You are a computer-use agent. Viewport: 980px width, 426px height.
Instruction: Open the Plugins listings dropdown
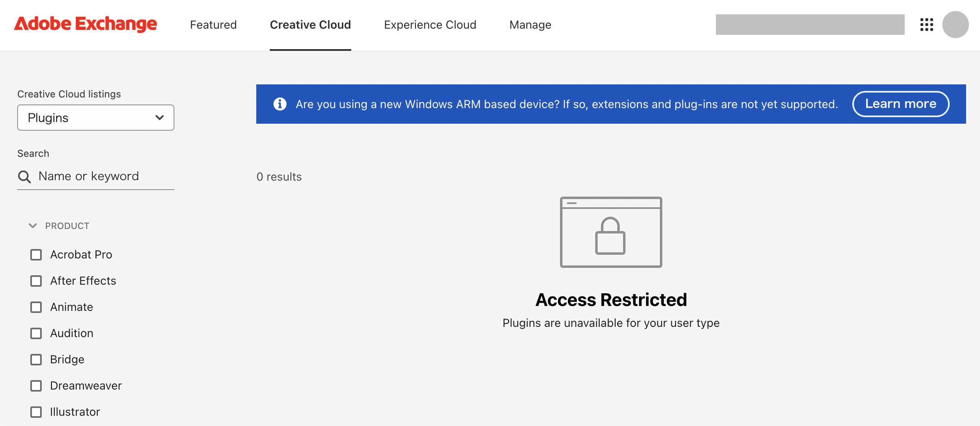(x=96, y=118)
